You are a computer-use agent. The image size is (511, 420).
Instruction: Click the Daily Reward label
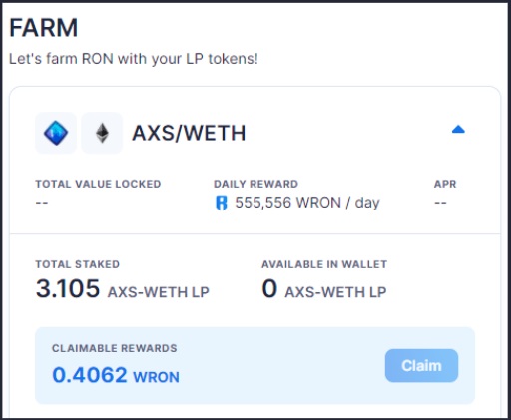pyautogui.click(x=255, y=184)
